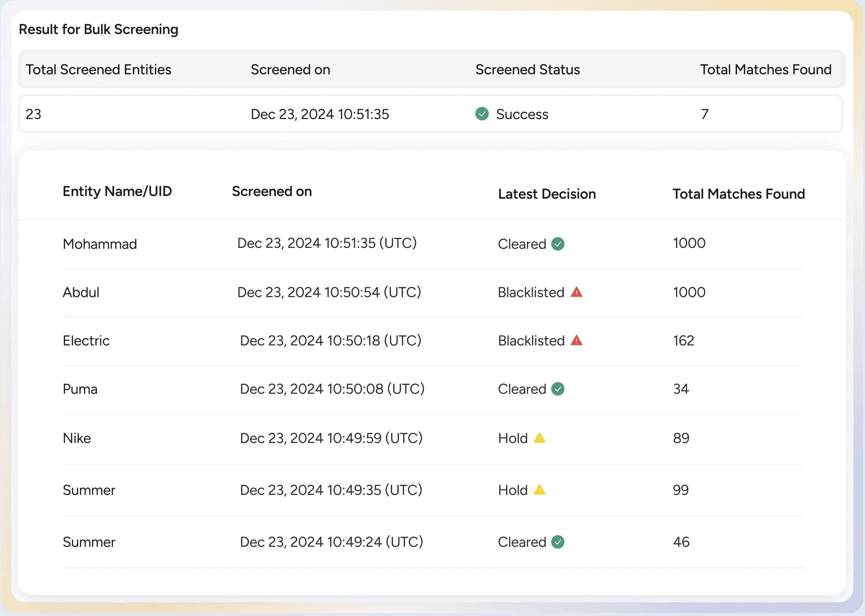Click red warning icon in Electric row
This screenshot has width=865, height=616.
pyautogui.click(x=576, y=341)
